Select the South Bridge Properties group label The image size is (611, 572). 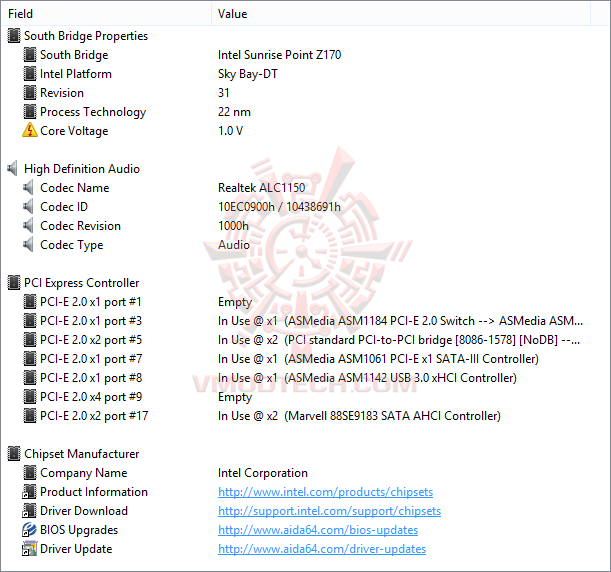coord(86,36)
